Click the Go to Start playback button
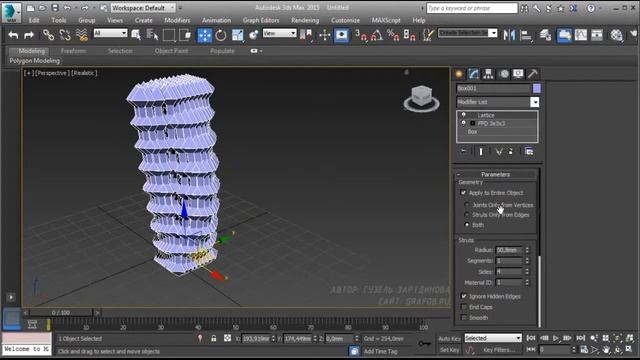This screenshot has width=640, height=360. click(531, 338)
